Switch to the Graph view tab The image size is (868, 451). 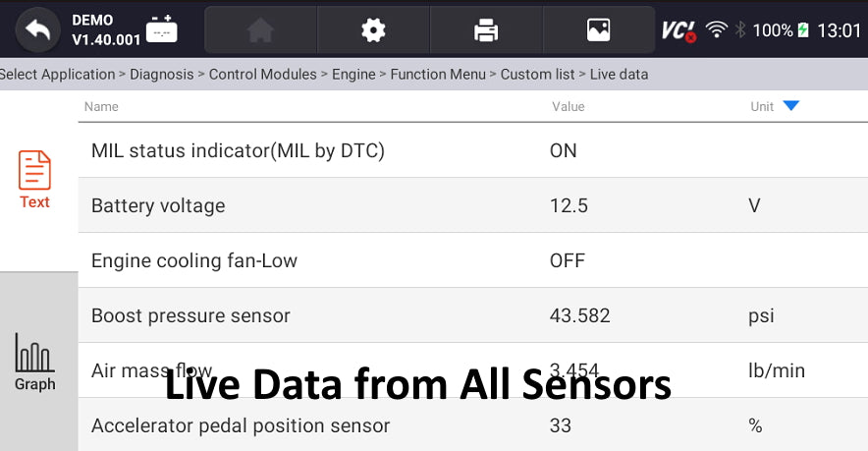tap(35, 364)
